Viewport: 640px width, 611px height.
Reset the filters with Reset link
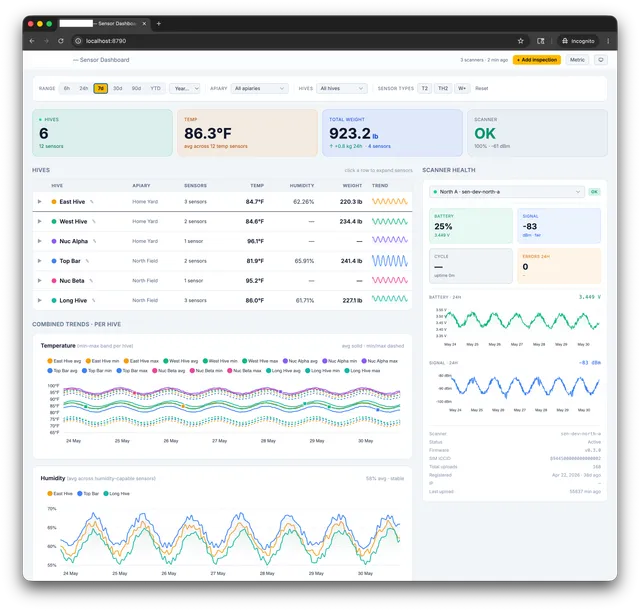pos(482,88)
